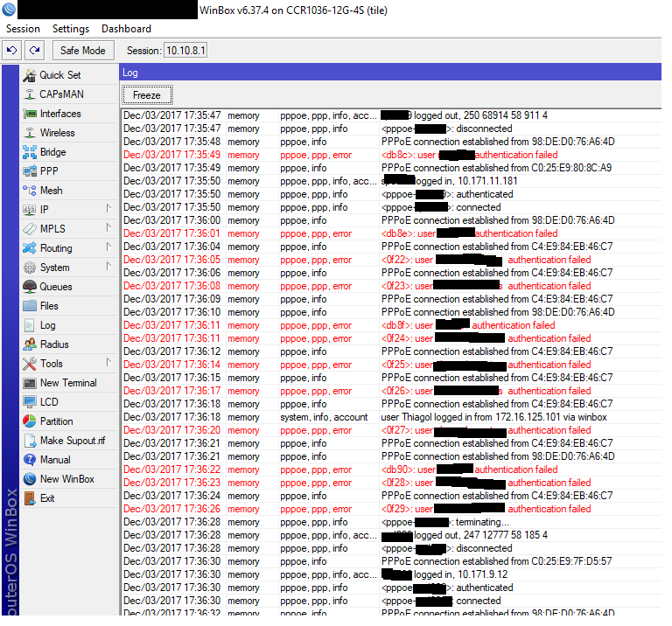Open Queues icon in sidebar
Screen dimensions: 672x626
point(30,287)
